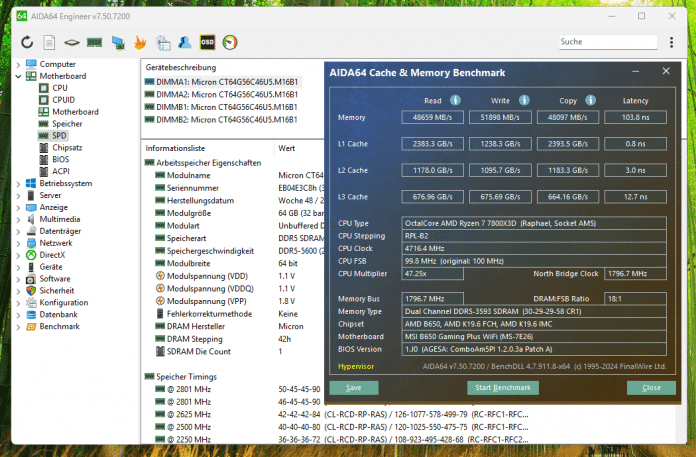The height and width of the screenshot is (457, 696).
Task: Minimize the Cache & Memory Benchmark dialog
Action: 636,71
